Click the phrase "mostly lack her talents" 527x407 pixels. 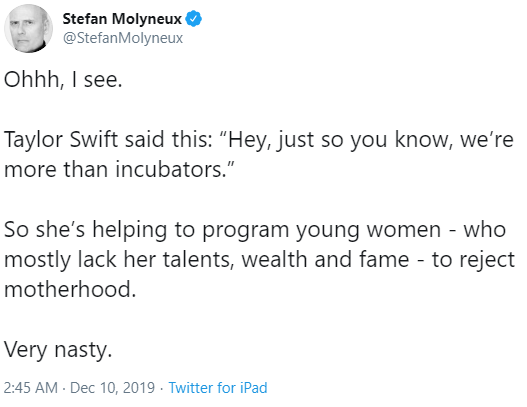click(x=118, y=259)
